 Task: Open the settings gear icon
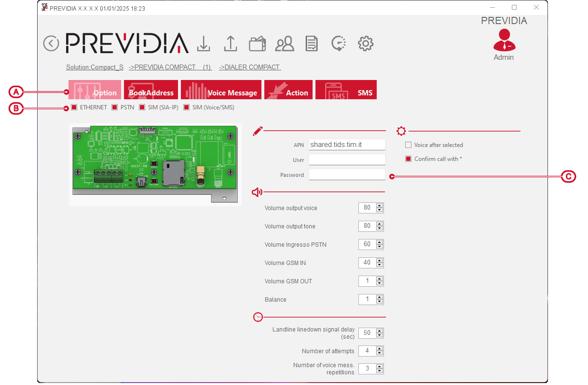366,44
